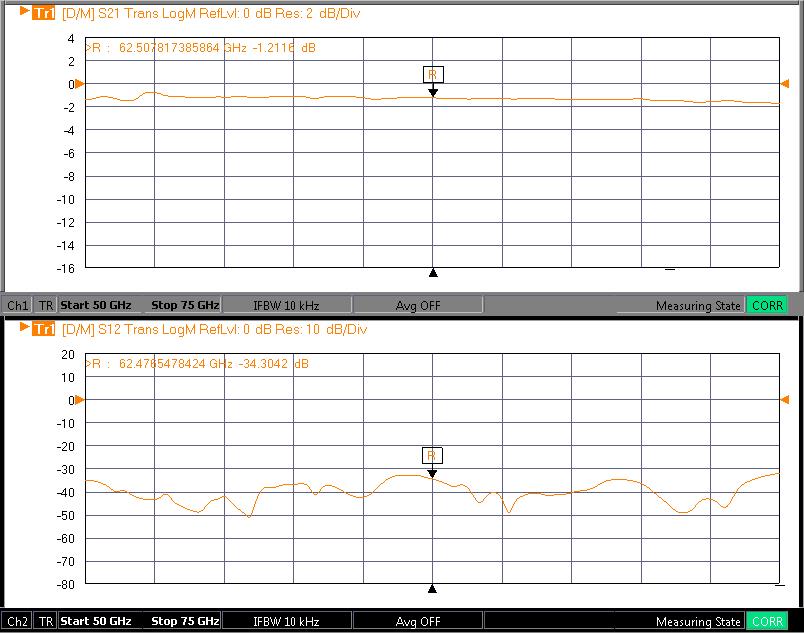Click marker position triangle below S12 plot
The height and width of the screenshot is (633, 804).
(433, 588)
